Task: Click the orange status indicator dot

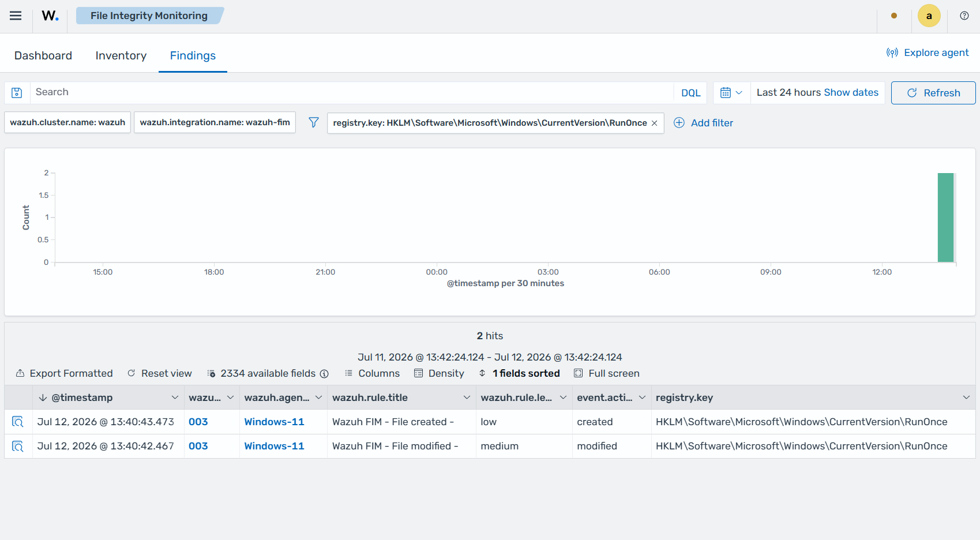Action: click(894, 16)
